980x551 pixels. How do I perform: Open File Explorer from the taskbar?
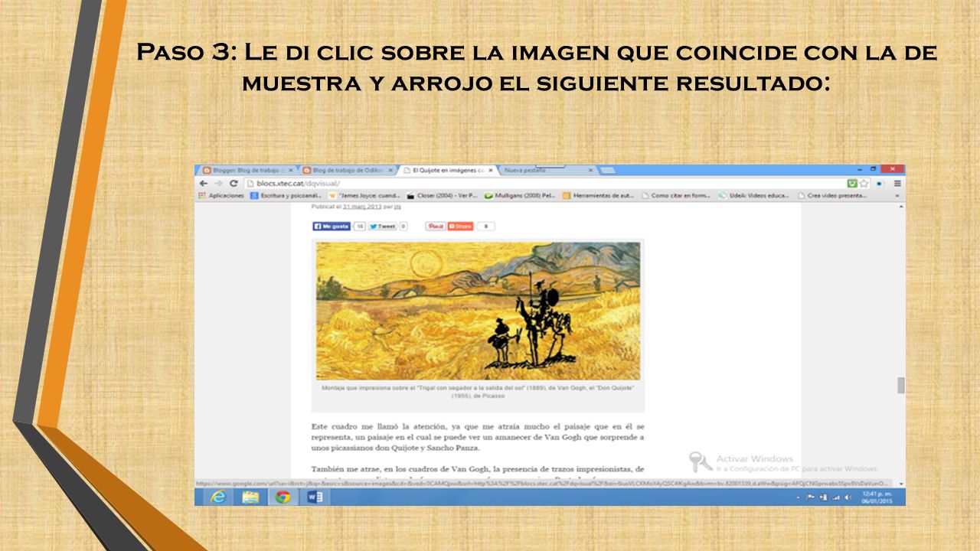250,497
